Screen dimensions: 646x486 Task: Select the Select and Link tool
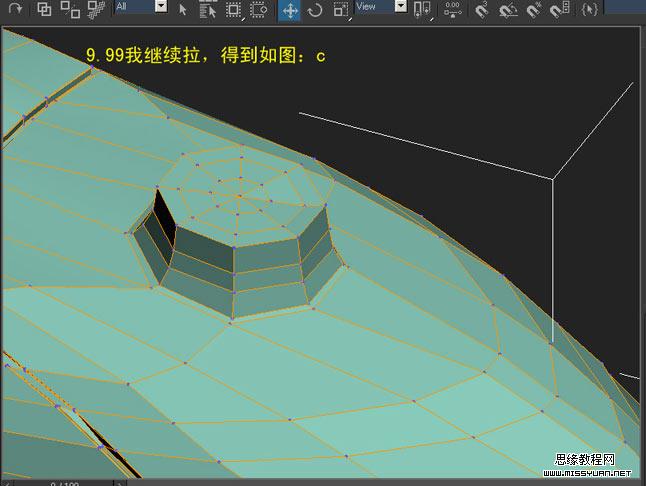point(44,9)
